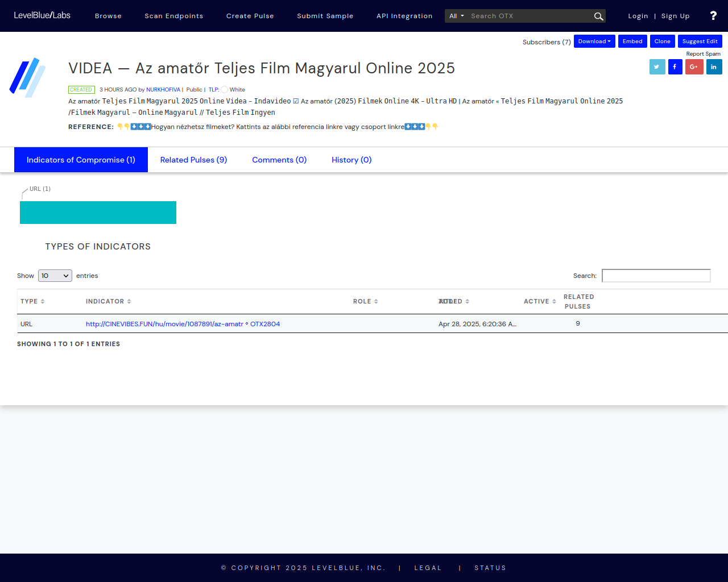Open NURKHOFIVA author profile

pos(163,90)
